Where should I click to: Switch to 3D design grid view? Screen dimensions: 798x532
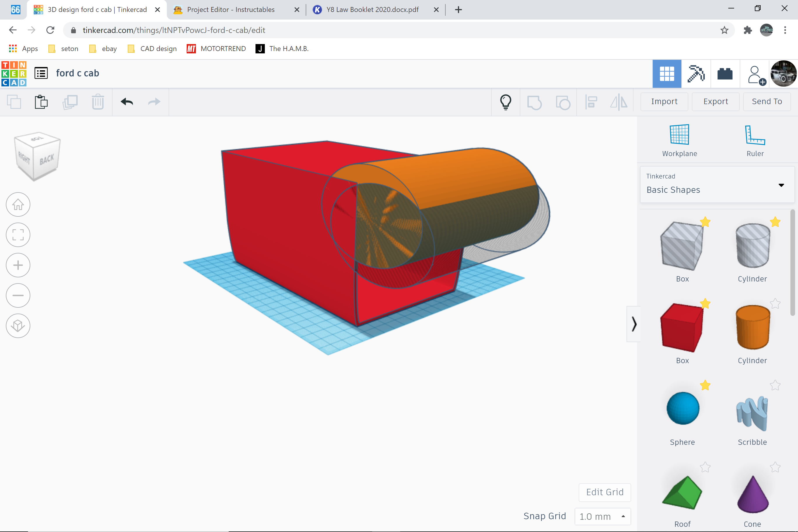click(667, 73)
